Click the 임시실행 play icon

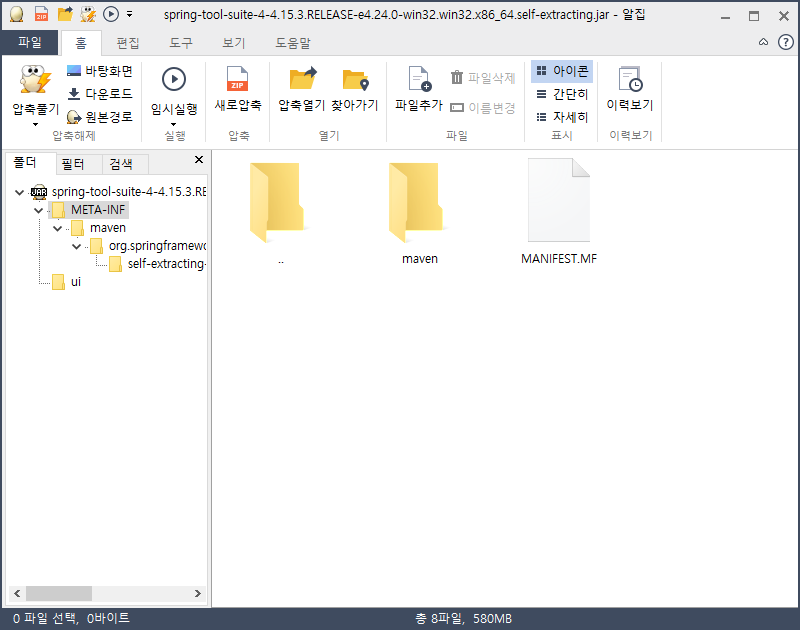[174, 80]
